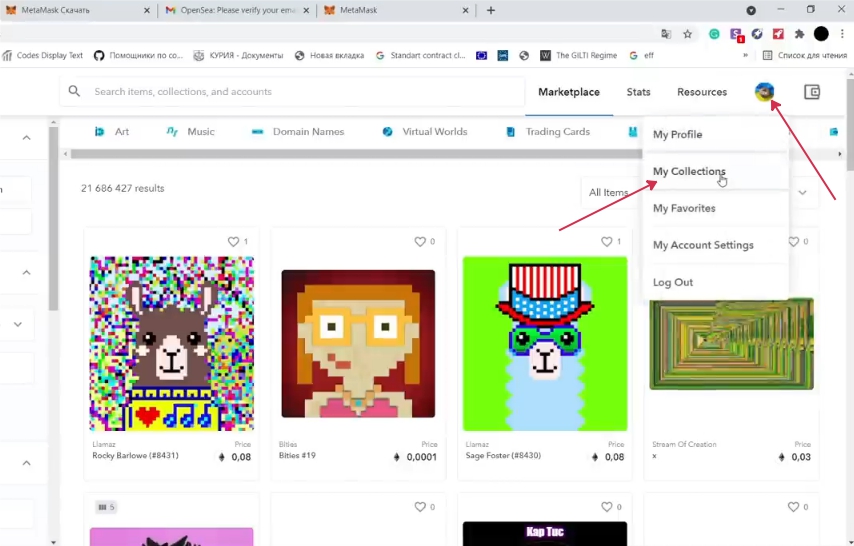Heart the Sage Foster NFT
The width and height of the screenshot is (854, 546).
pyautogui.click(x=606, y=242)
